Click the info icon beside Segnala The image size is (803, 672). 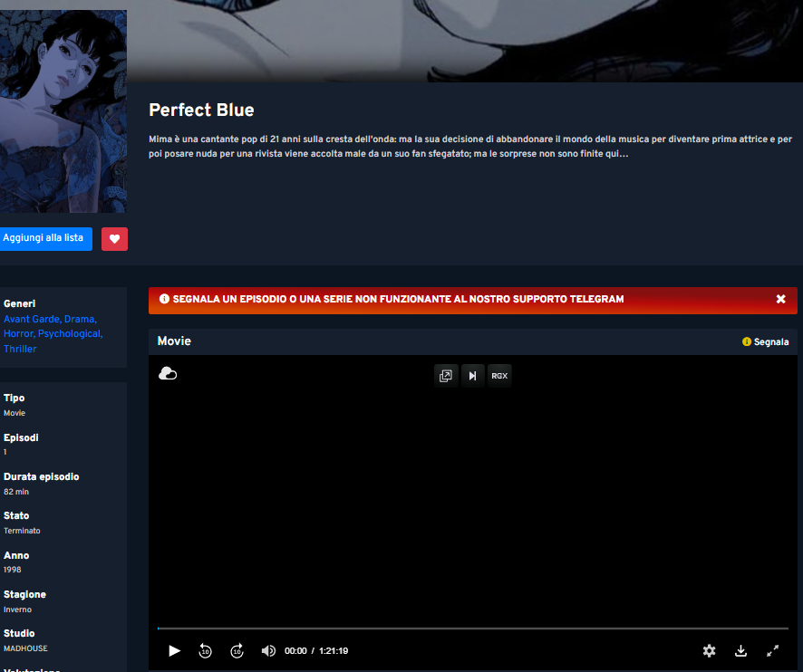(747, 341)
